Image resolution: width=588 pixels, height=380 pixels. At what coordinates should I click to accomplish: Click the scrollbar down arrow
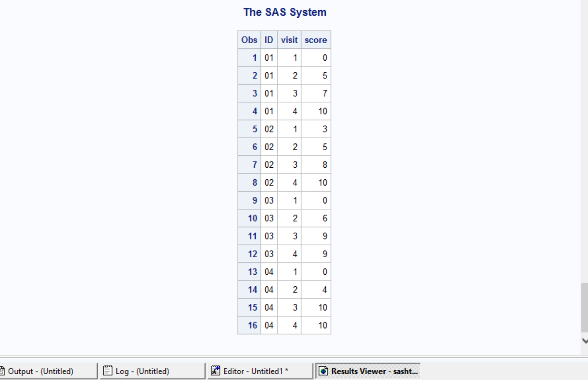(x=584, y=340)
